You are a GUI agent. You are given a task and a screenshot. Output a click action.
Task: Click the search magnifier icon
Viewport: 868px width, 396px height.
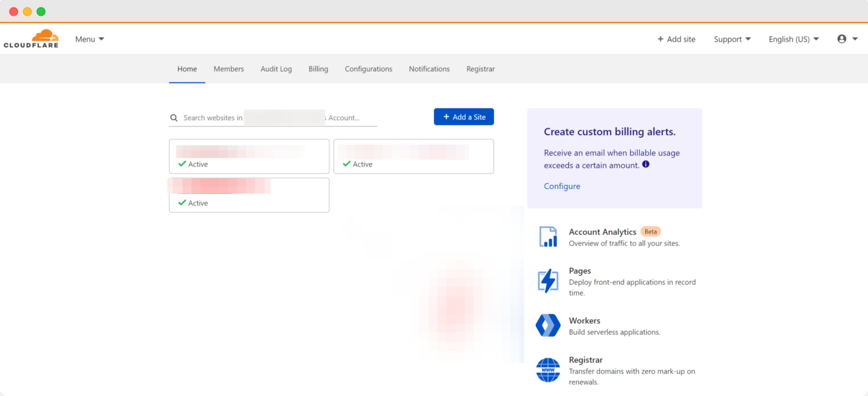tap(174, 117)
